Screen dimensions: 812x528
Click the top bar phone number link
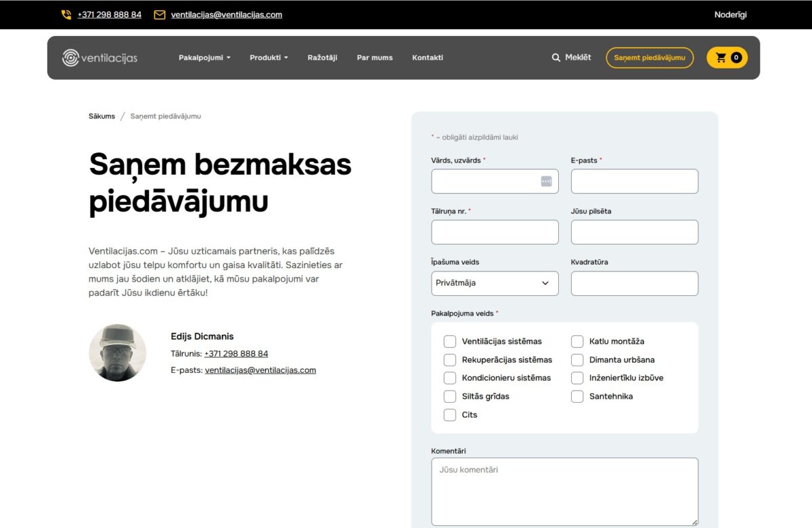pos(110,15)
